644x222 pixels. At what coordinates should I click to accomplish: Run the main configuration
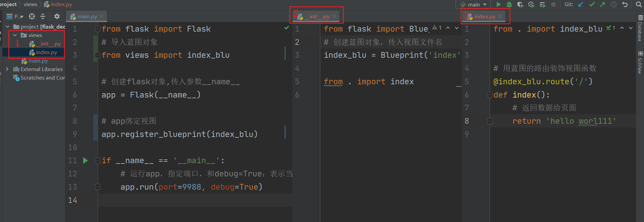498,4
